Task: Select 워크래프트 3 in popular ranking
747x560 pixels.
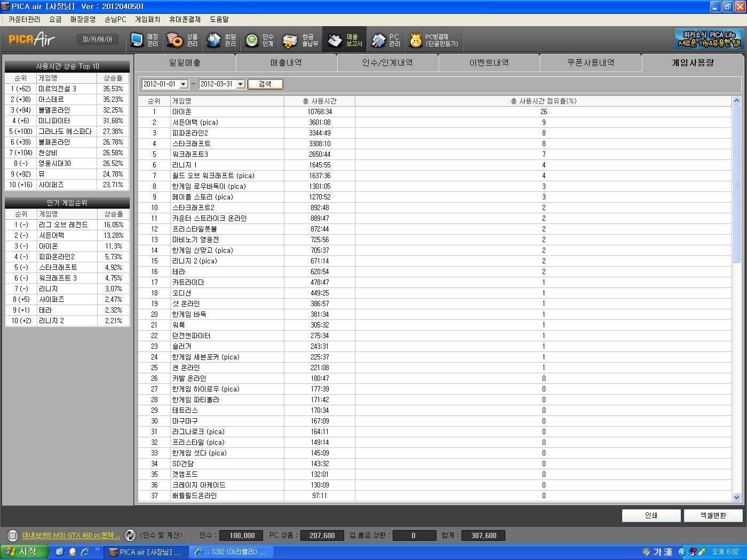Action: [67, 278]
